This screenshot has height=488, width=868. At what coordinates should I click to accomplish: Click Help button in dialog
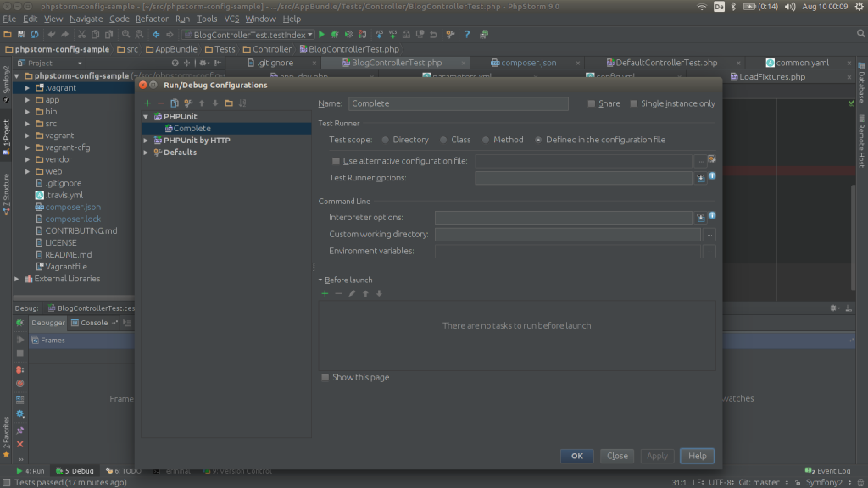tap(697, 456)
